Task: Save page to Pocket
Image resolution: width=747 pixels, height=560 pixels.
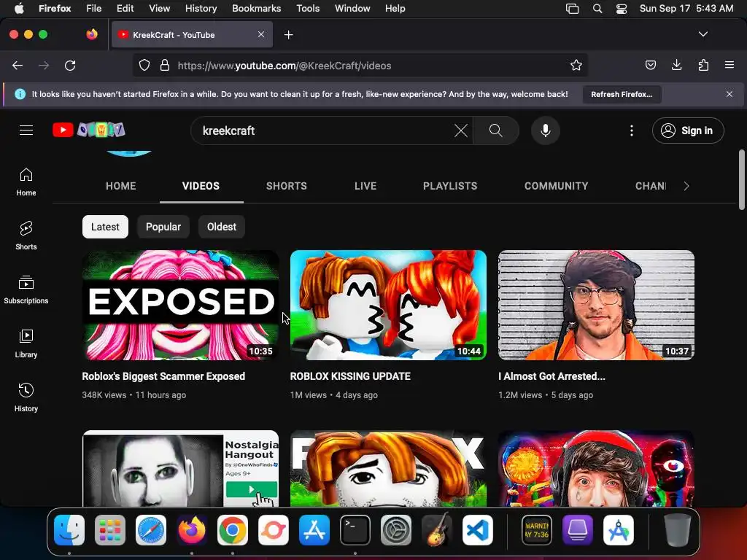Action: pos(650,65)
